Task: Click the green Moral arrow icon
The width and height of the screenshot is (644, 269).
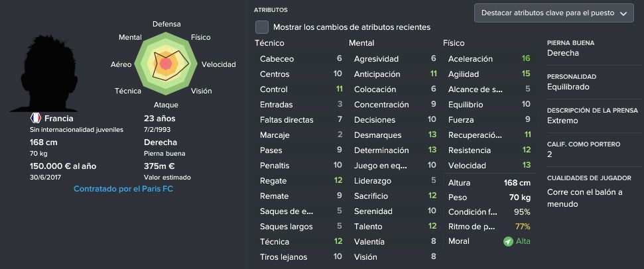Action: coord(508,242)
